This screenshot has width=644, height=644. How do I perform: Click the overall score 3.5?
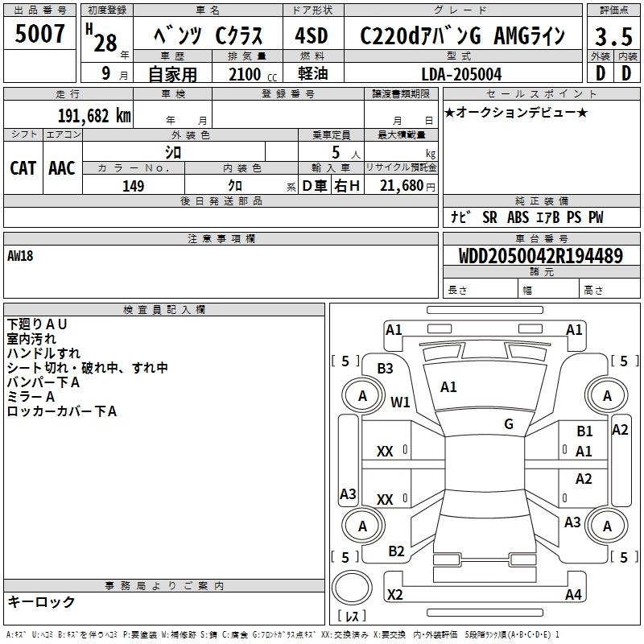pyautogui.click(x=613, y=37)
